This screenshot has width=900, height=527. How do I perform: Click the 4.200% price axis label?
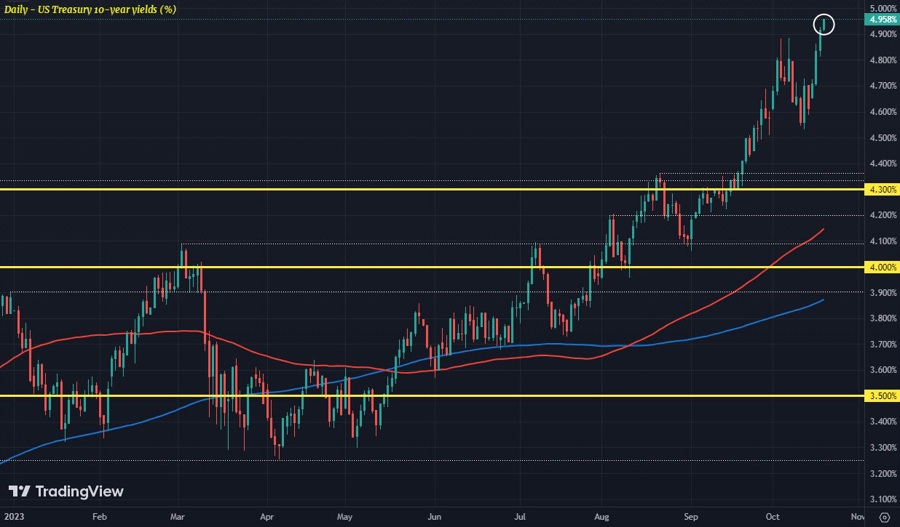883,215
